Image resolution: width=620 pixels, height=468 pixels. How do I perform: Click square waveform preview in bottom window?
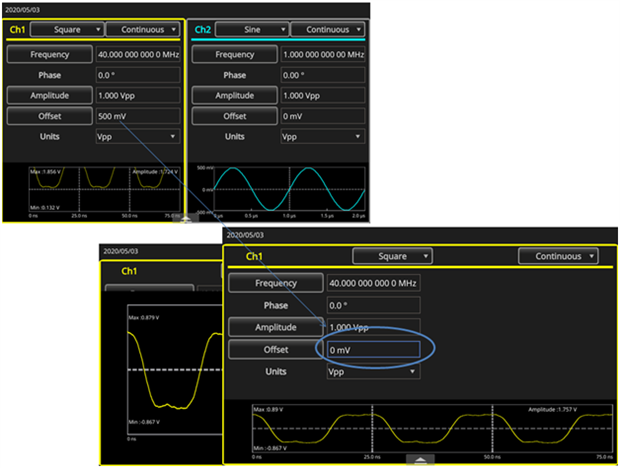433,428
